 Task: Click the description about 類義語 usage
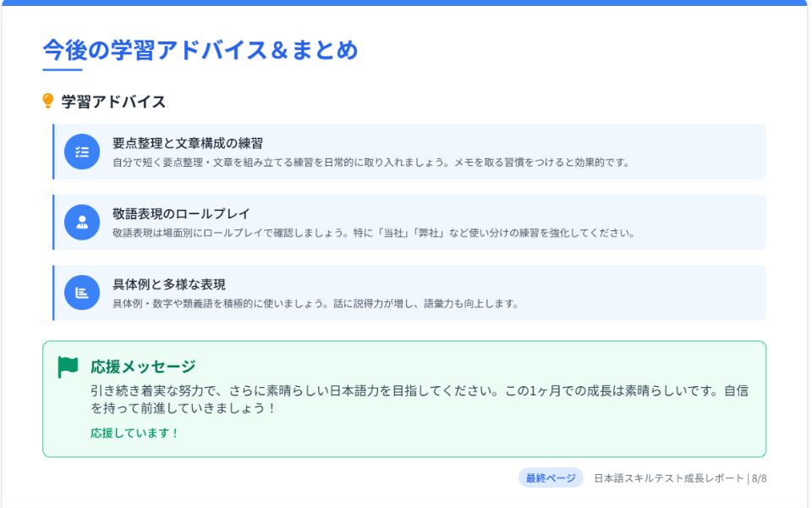[x=315, y=303]
